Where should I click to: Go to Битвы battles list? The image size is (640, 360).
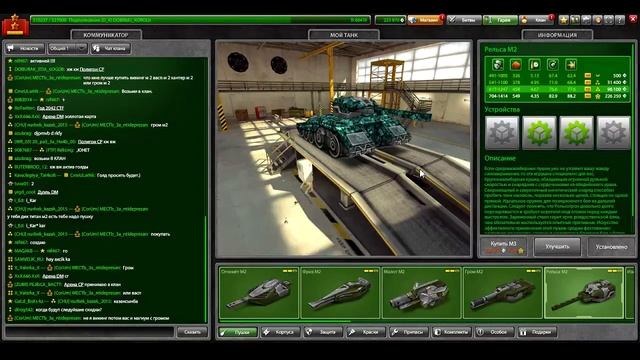coord(464,20)
